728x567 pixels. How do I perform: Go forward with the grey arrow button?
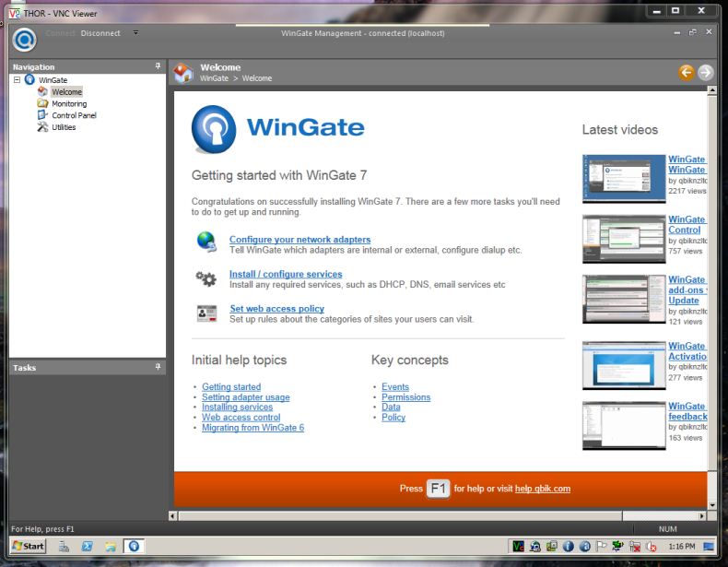tap(705, 73)
